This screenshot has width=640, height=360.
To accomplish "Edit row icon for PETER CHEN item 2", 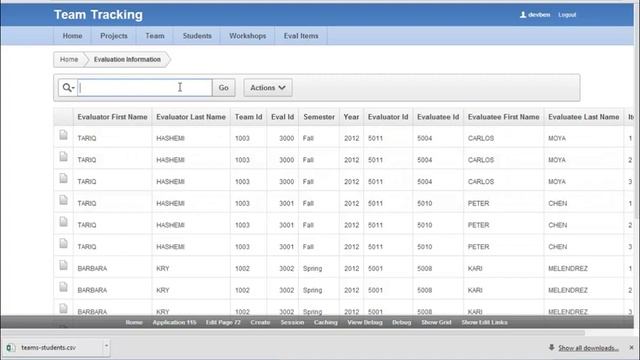I will 63,222.
